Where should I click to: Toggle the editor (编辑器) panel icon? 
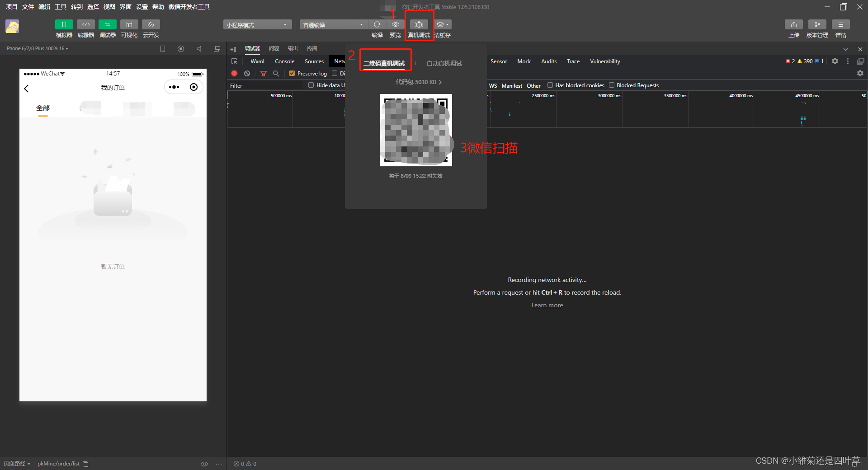click(x=85, y=24)
